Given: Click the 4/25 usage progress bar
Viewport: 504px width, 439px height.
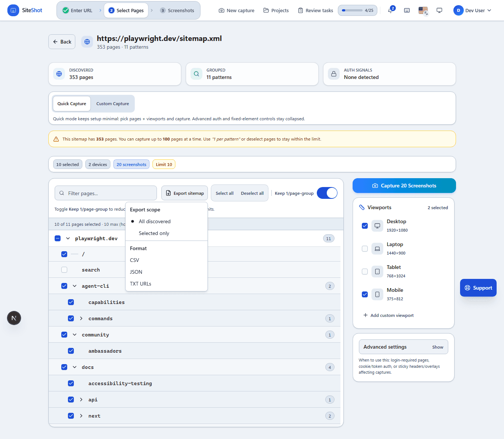Looking at the screenshot, I should click(x=357, y=10).
